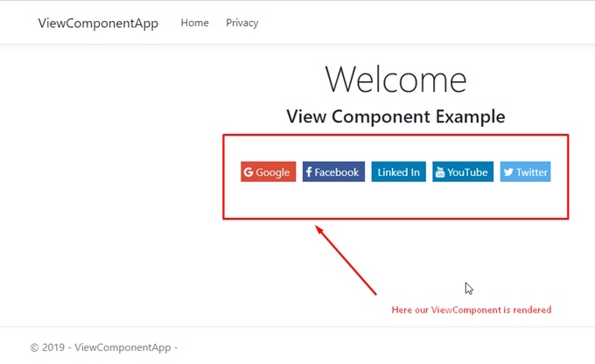
Task: Click the mouse pointer graphic above the caption
Action: click(x=469, y=288)
